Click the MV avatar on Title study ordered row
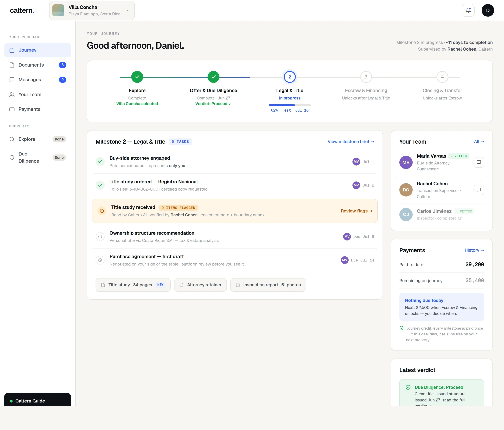Image resolution: width=504 pixels, height=430 pixels. click(x=356, y=185)
